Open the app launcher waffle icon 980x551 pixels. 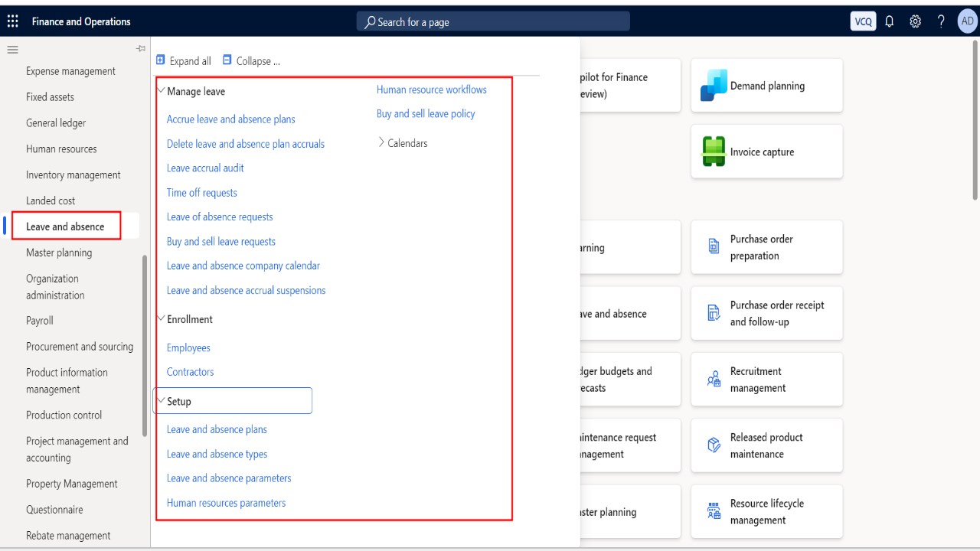(x=13, y=21)
